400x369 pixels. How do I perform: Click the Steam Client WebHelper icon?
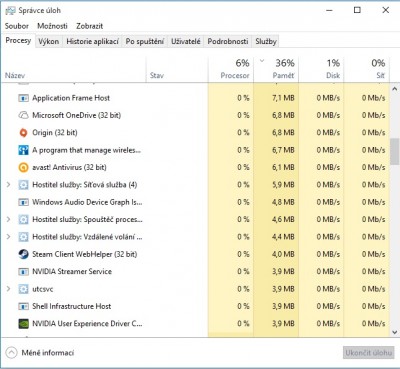point(23,254)
